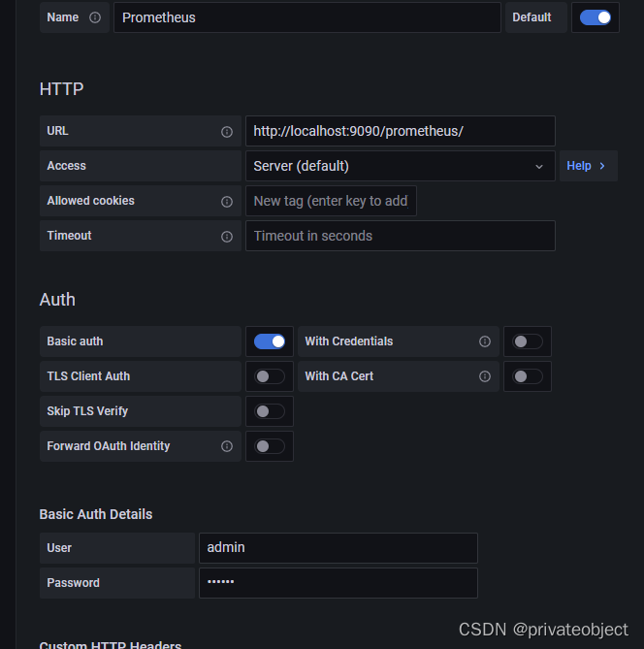The width and height of the screenshot is (644, 649).
Task: Toggle the Default data source switch
Action: coord(596,17)
